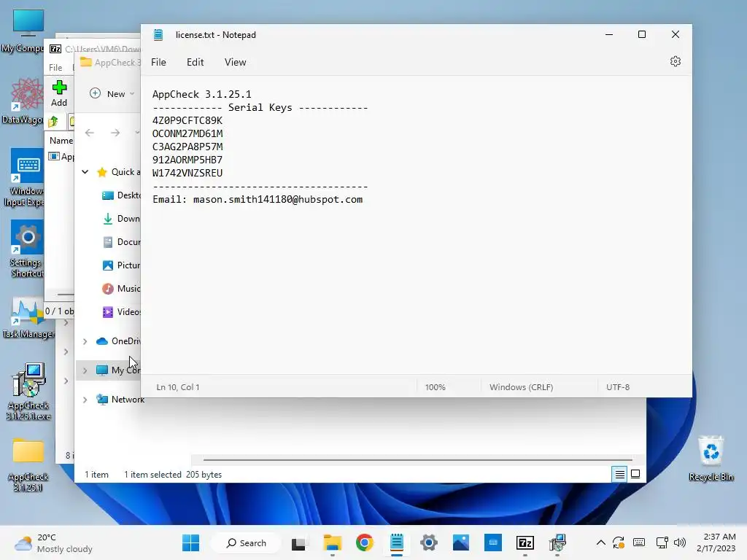This screenshot has width=747, height=560.
Task: Switch Explorer to details view
Action: [619, 474]
